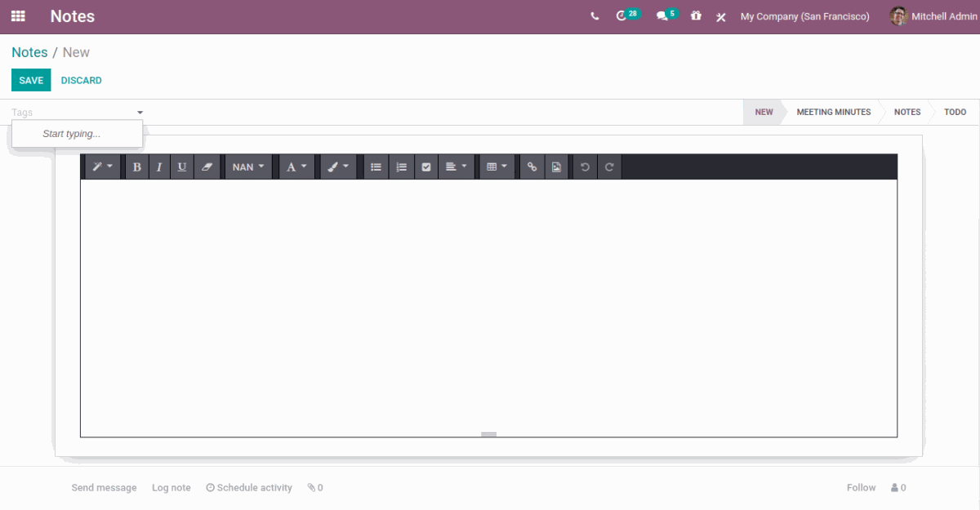Open activities clock icon with 28 badge
Screen dimensions: 980x510
pyautogui.click(x=622, y=16)
